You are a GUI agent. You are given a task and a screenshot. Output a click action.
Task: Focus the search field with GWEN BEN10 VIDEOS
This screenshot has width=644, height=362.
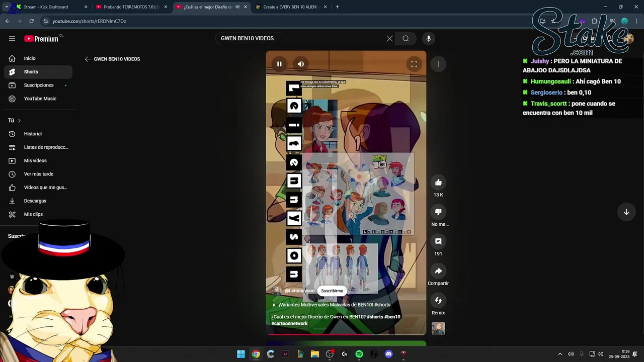[302, 38]
